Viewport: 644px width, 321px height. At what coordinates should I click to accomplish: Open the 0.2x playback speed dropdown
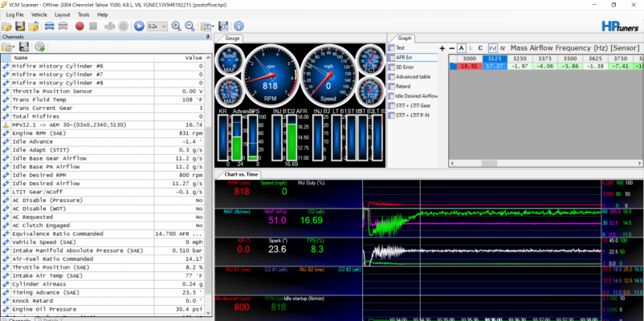(157, 26)
